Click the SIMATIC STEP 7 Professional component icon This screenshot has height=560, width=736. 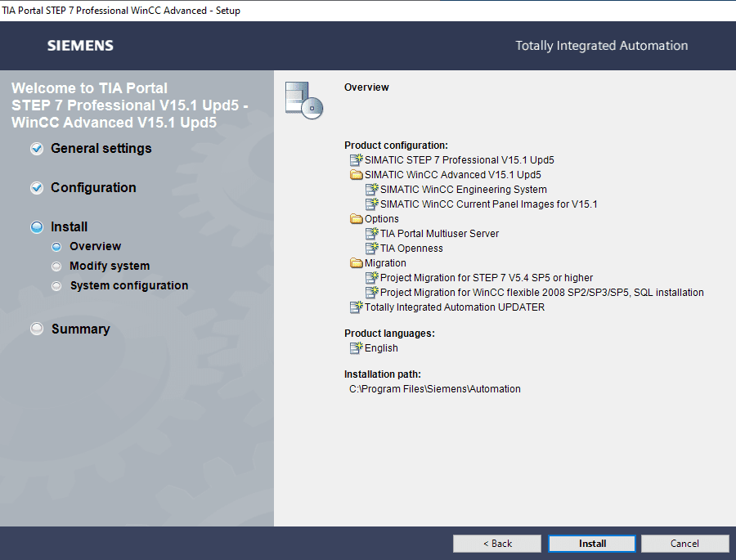click(357, 159)
